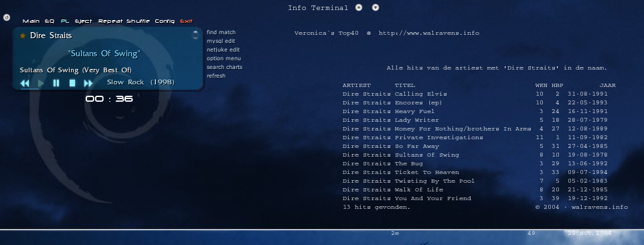Image resolution: width=644 pixels, height=245 pixels.
Task: Click the dimmed play button
Action: 41,83
